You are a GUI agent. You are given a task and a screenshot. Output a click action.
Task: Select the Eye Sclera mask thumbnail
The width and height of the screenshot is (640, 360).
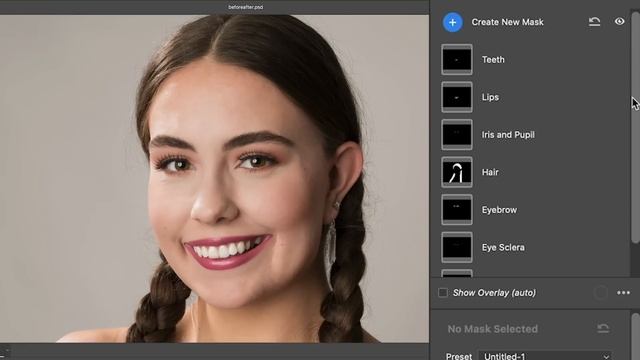[x=457, y=247]
